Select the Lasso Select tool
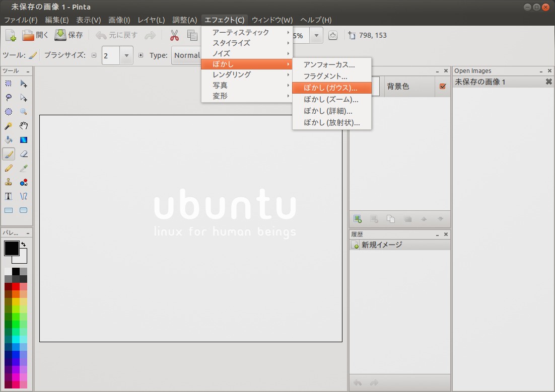Screen dimensions: 555x392 pyautogui.click(x=9, y=98)
